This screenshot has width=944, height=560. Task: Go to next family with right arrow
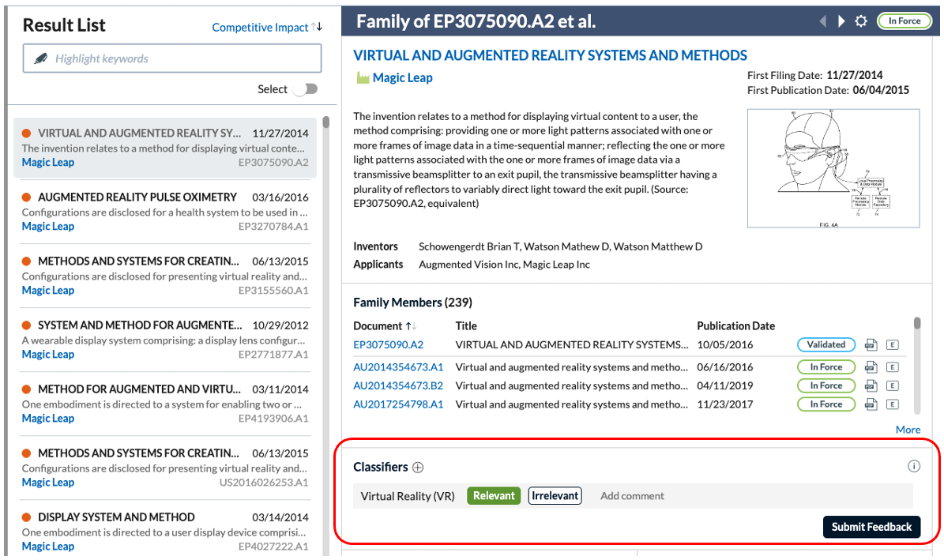tap(841, 21)
